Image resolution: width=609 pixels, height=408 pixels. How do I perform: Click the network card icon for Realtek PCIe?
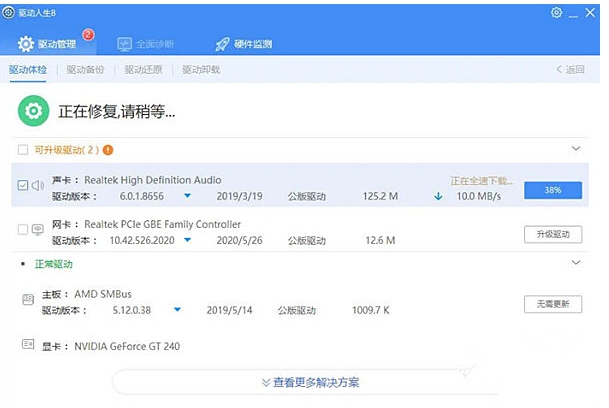38,229
